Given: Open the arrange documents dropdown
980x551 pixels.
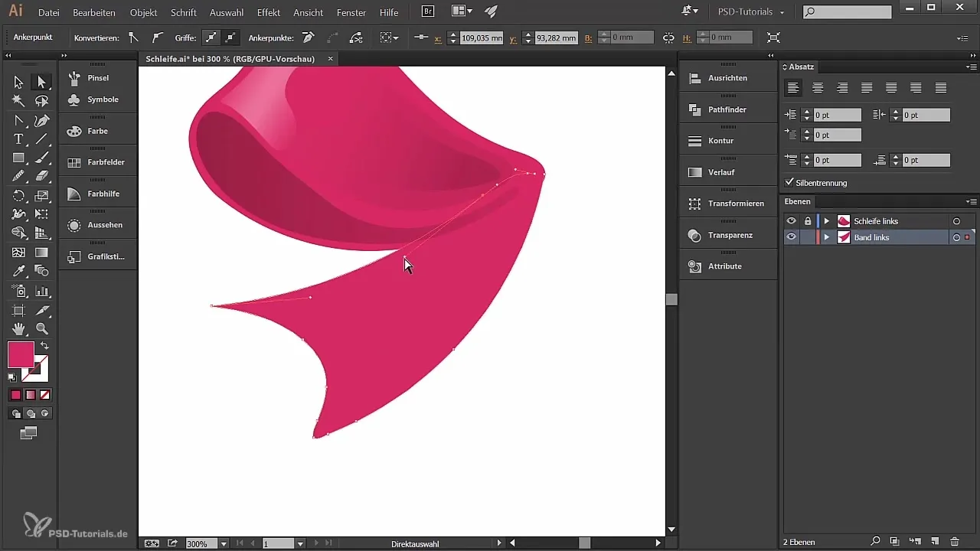Looking at the screenshot, I should [462, 11].
